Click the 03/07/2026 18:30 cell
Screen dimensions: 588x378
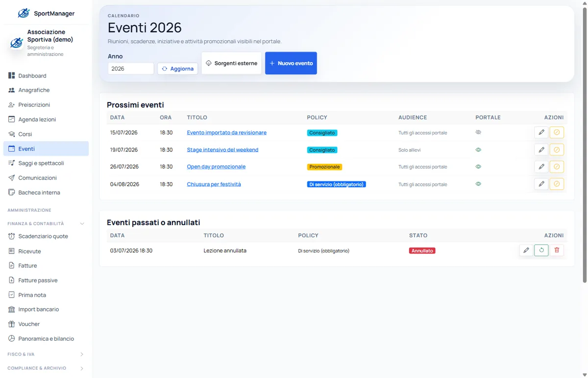coord(131,251)
